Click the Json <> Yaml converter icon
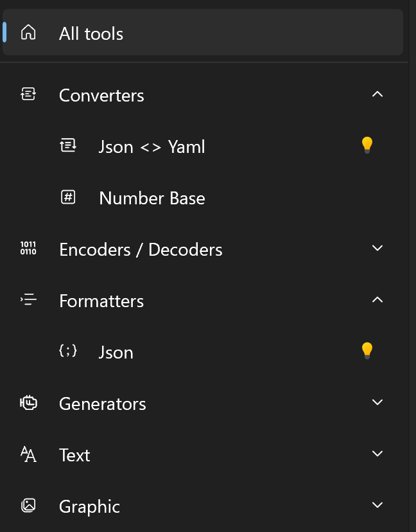The height and width of the screenshot is (532, 416). pos(68,146)
